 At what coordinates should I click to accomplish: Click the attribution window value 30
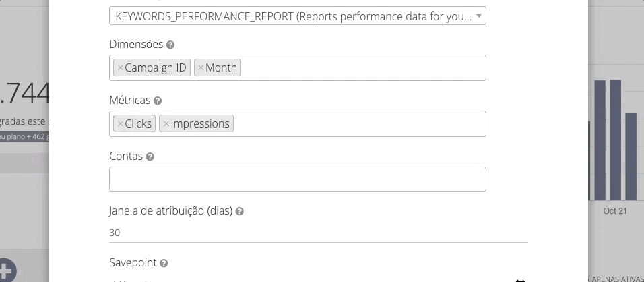click(x=115, y=233)
